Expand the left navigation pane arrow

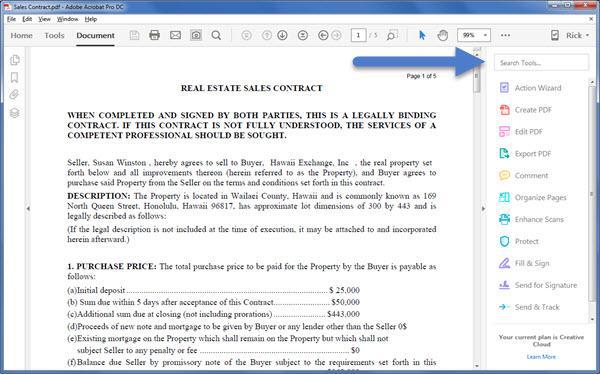[28, 209]
